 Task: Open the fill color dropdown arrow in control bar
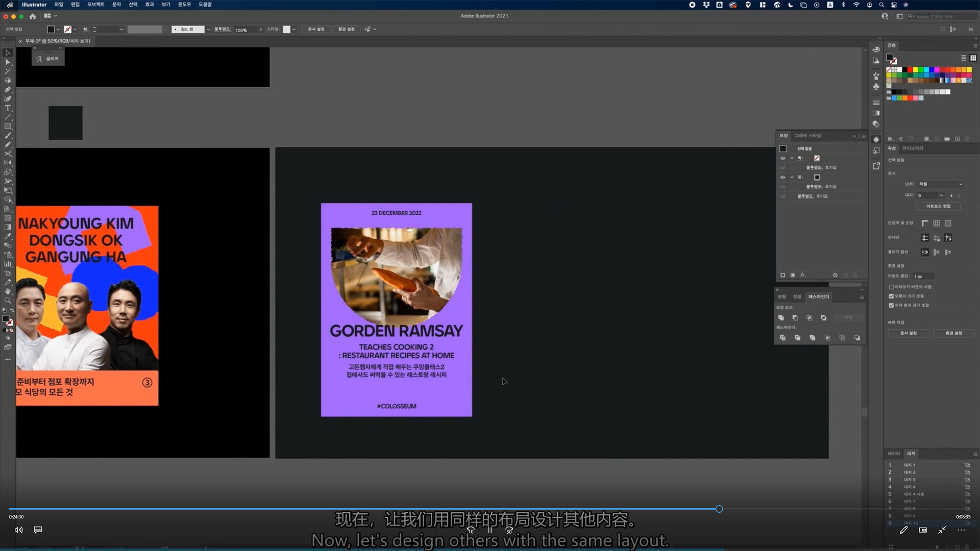point(58,30)
